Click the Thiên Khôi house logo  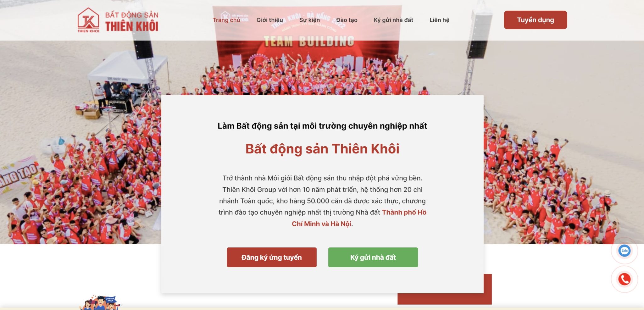tap(88, 20)
